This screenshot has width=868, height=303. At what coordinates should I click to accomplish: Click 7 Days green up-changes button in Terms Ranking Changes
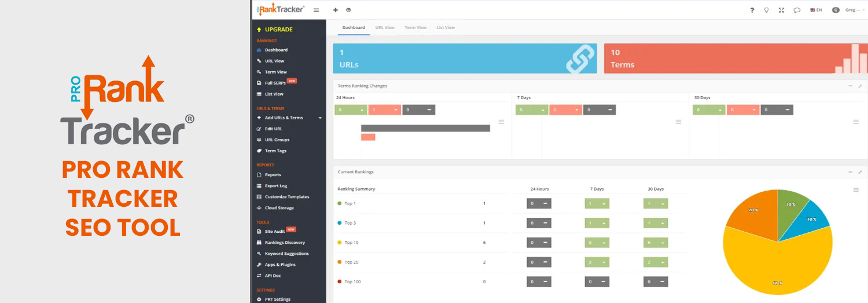[x=532, y=109]
